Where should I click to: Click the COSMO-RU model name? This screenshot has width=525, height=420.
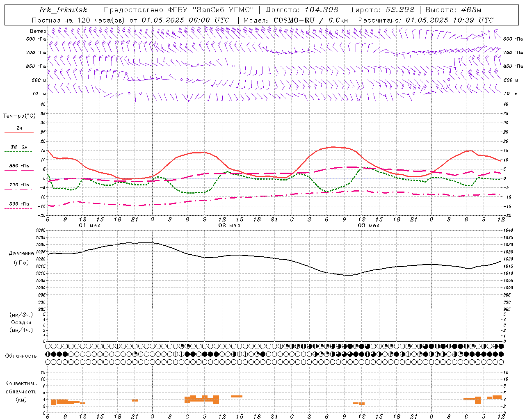tap(294, 20)
